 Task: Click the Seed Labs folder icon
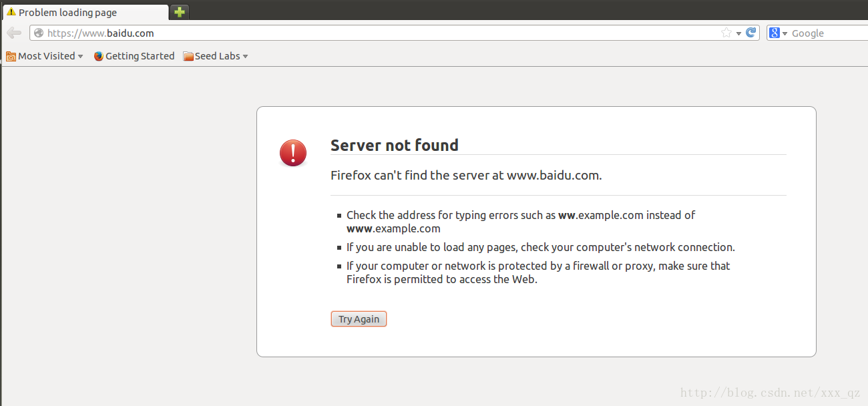tap(188, 56)
